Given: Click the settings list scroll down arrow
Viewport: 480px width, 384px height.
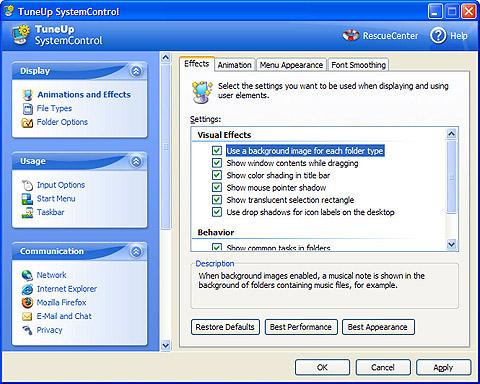Looking at the screenshot, I should pos(451,245).
